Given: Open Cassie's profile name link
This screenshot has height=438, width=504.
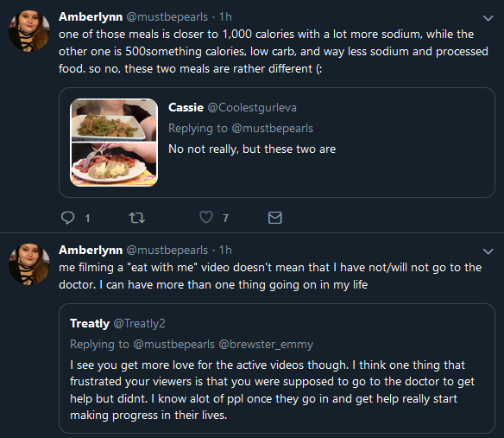Looking at the screenshot, I should click(186, 107).
